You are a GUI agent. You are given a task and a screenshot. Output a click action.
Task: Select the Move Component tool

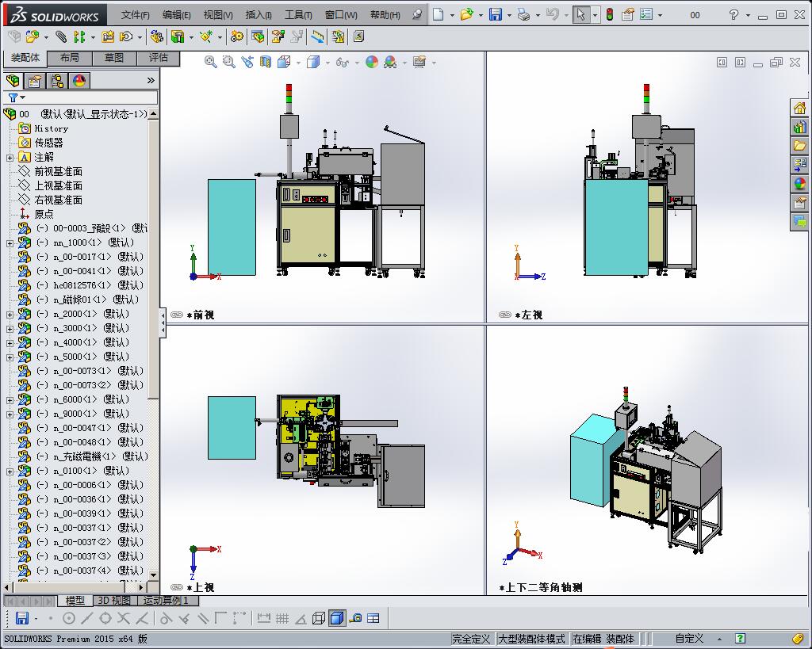pyautogui.click(x=126, y=36)
